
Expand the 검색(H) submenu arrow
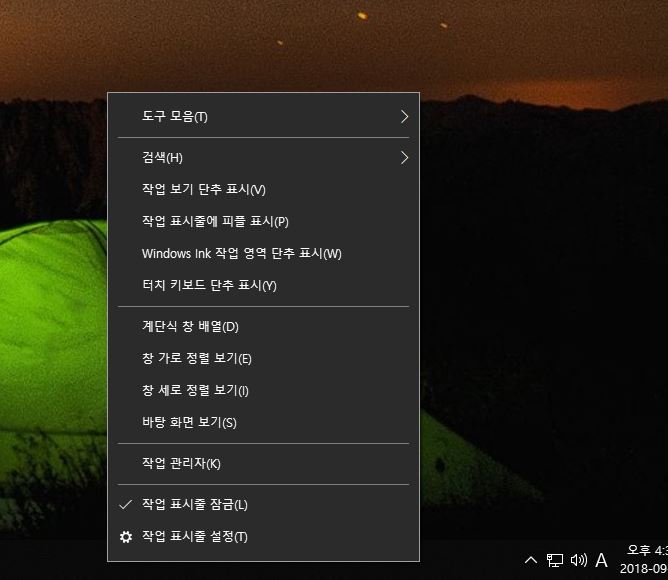coord(404,158)
